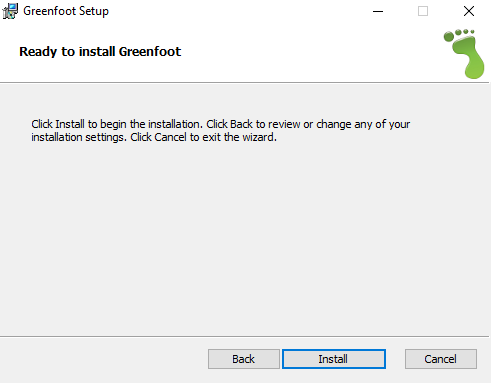The width and height of the screenshot is (491, 383).
Task: Go to previous step via Back button
Action: [x=244, y=359]
